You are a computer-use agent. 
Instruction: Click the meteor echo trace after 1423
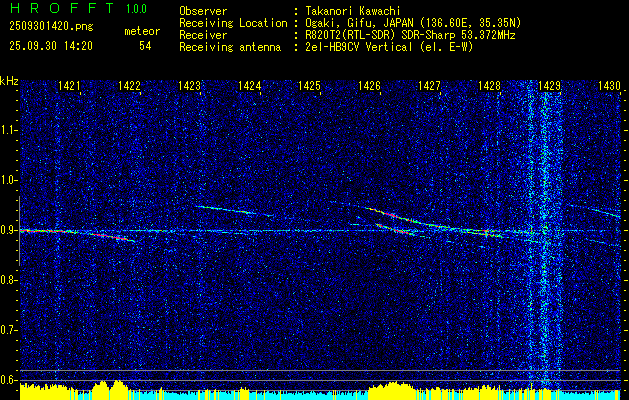pyautogui.click(x=235, y=211)
